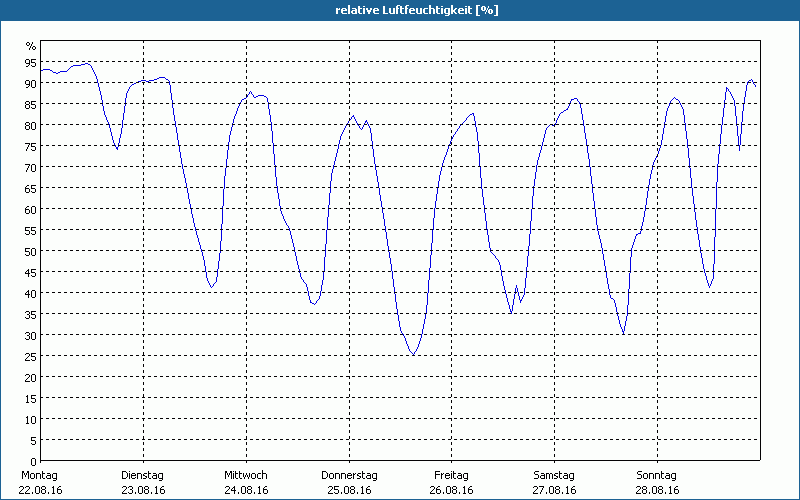Viewport: 800px width, 500px height.
Task: Click the y-axis value '60'
Action: coord(31,209)
